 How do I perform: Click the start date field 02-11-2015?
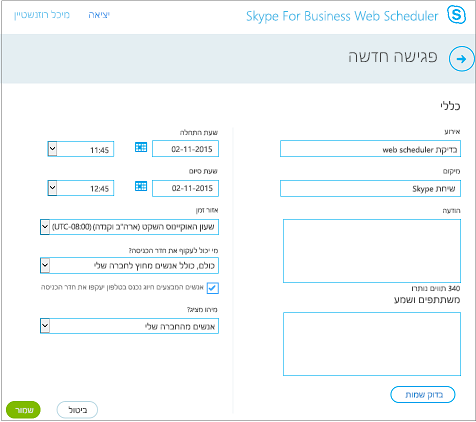coord(185,149)
